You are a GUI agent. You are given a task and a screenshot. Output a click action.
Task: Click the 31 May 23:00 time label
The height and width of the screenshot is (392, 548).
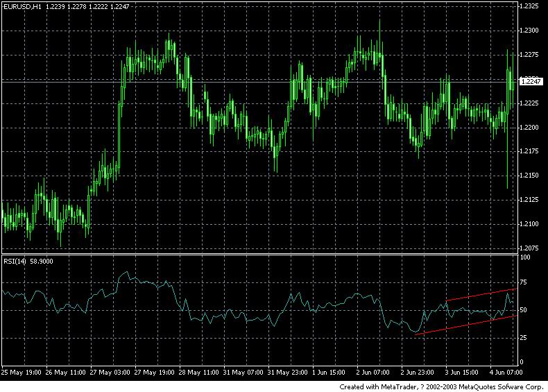pyautogui.click(x=288, y=373)
